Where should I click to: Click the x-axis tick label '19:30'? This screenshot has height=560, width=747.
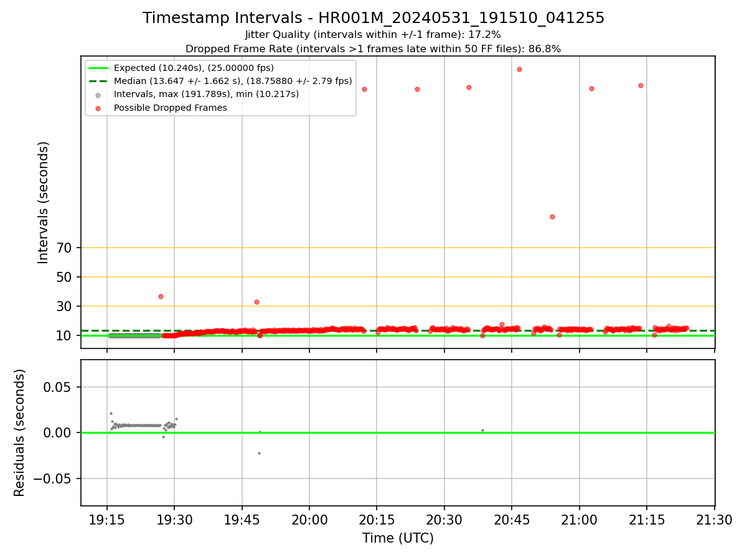click(x=174, y=519)
